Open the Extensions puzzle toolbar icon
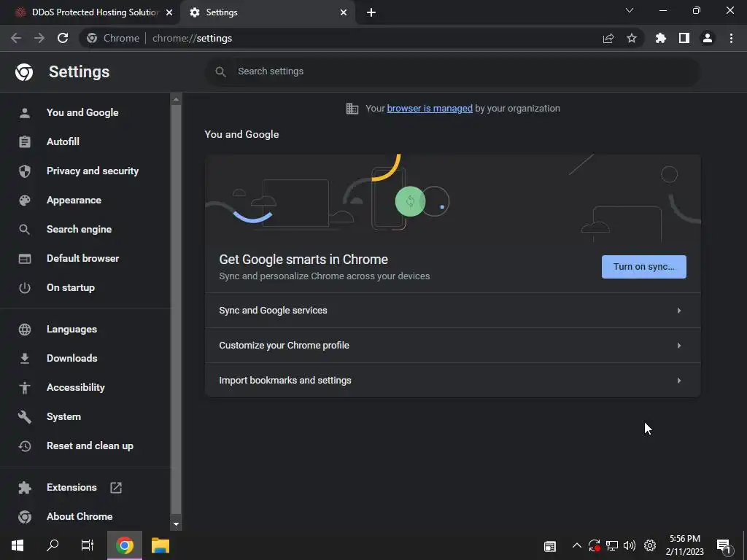The width and height of the screenshot is (747, 560). coord(661,38)
